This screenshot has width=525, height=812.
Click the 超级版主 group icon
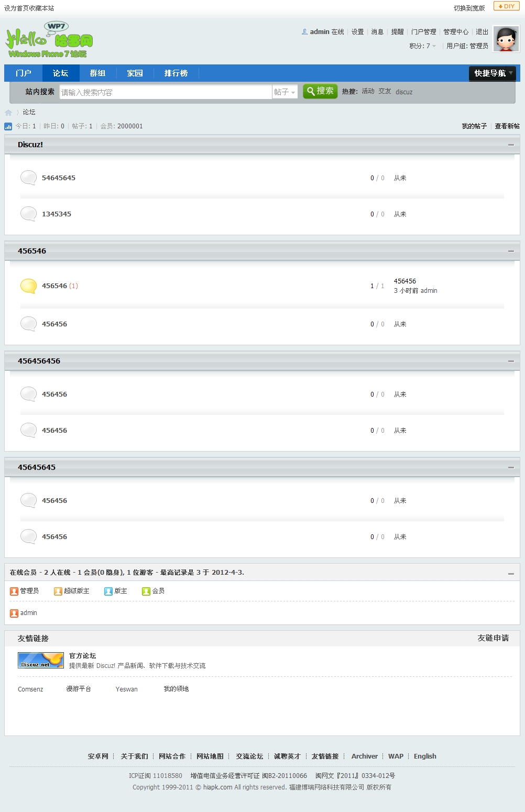[x=58, y=591]
